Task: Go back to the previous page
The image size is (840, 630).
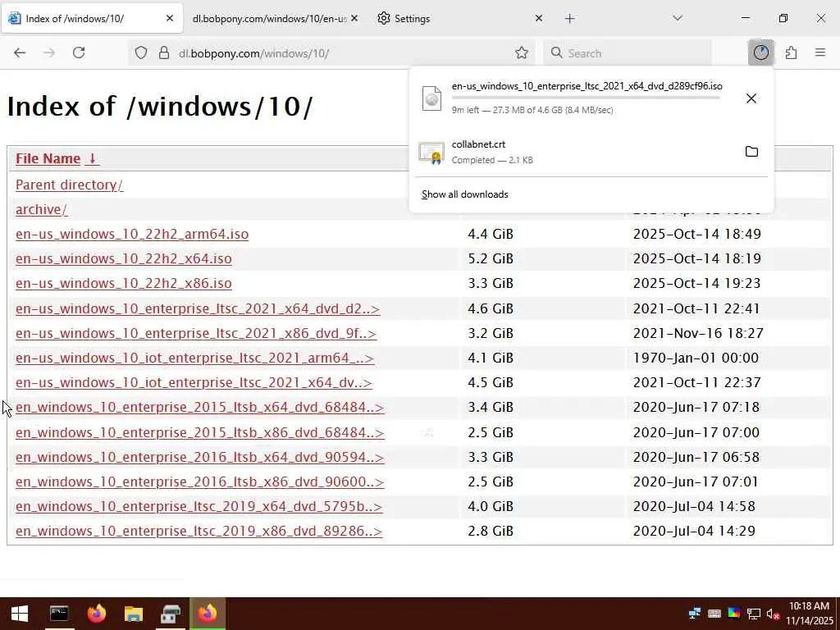Action: coord(20,52)
